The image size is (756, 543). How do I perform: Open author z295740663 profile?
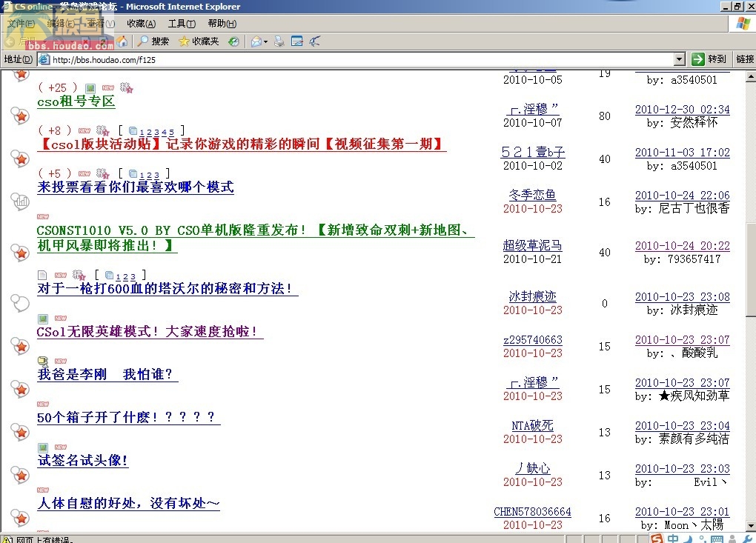532,340
